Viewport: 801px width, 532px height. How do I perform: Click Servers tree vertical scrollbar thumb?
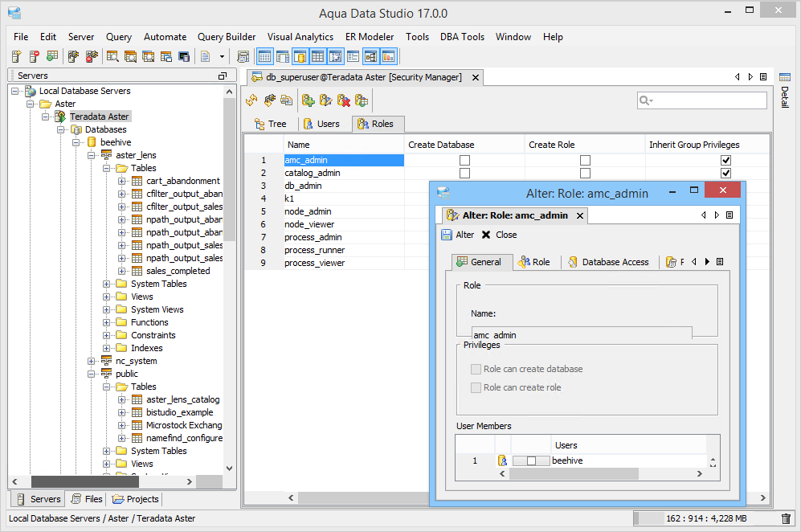(229, 169)
